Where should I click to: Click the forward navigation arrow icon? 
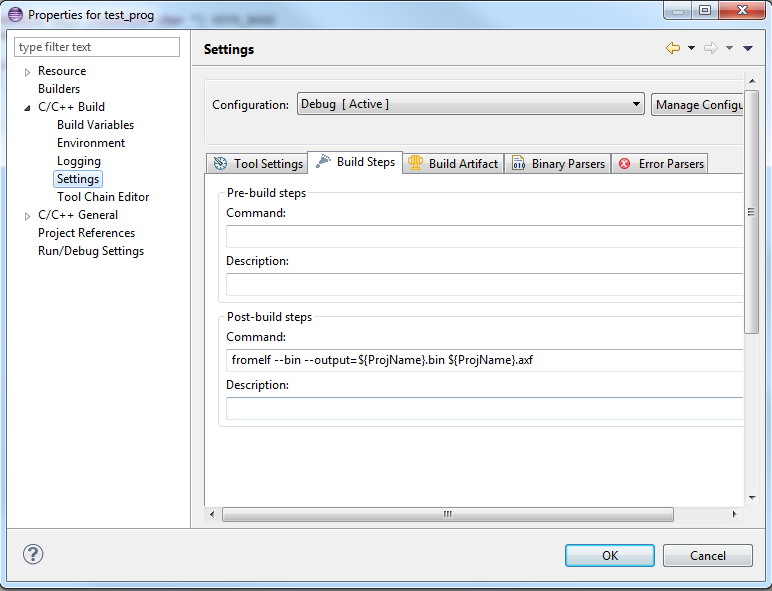point(711,48)
